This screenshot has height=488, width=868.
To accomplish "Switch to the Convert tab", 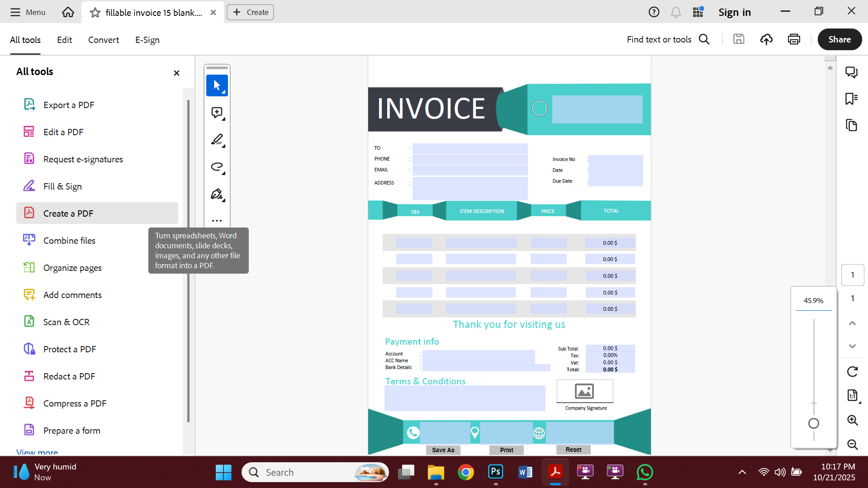I will (103, 40).
